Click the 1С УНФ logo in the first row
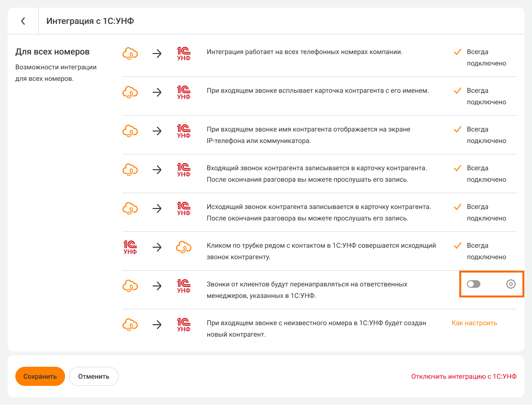This screenshot has width=532, height=405. coord(184,54)
